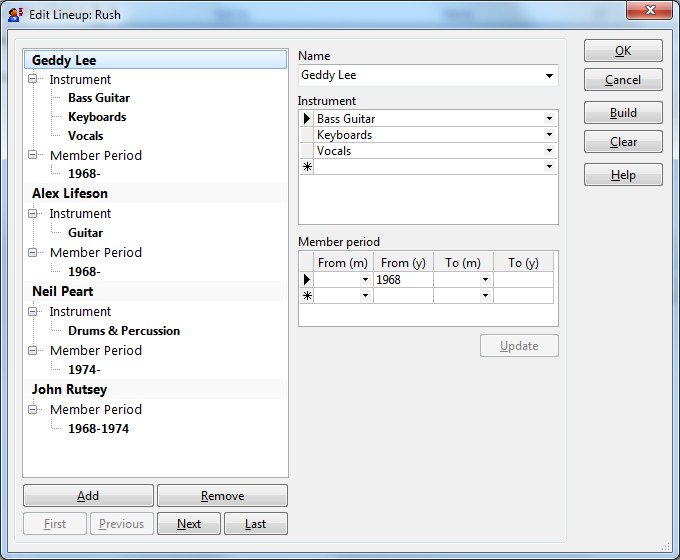Image resolution: width=680 pixels, height=560 pixels.
Task: Click the Previous navigation button
Action: tap(121, 524)
